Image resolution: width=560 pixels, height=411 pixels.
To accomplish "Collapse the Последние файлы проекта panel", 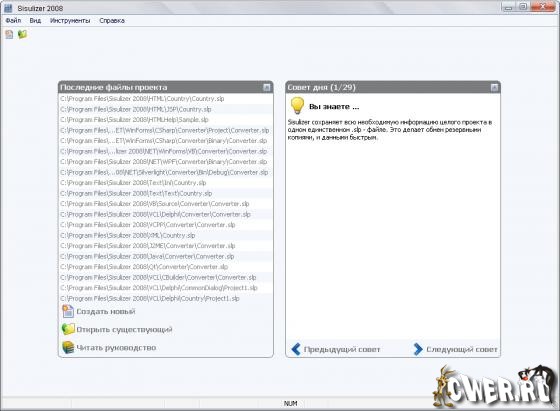I will coord(267,87).
